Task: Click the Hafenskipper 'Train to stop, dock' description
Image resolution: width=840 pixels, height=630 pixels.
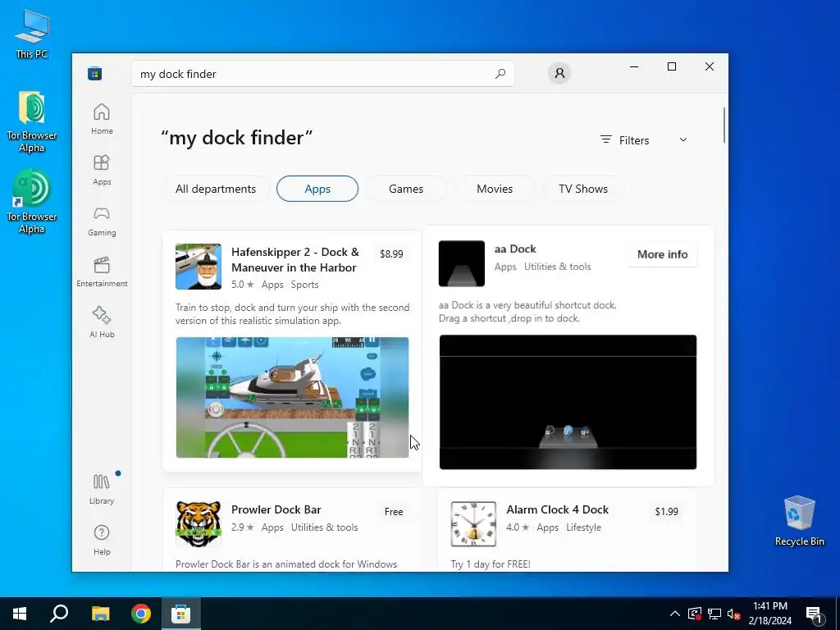Action: pos(293,314)
